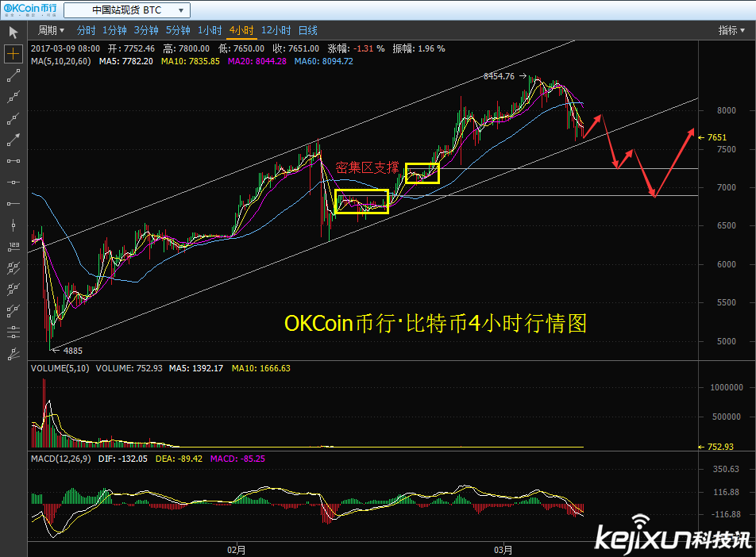The width and height of the screenshot is (756, 557).
Task: Select the fan lines drawing tool
Action: click(13, 354)
